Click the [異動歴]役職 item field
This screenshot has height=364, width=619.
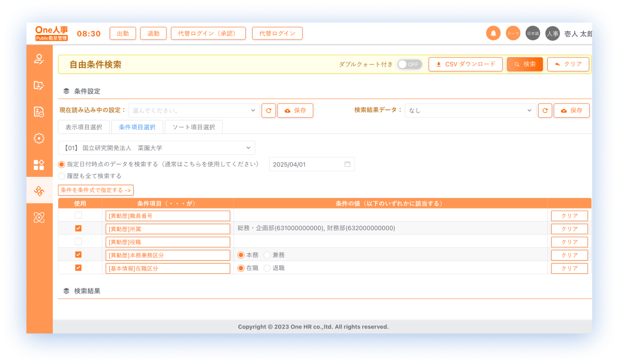point(168,242)
